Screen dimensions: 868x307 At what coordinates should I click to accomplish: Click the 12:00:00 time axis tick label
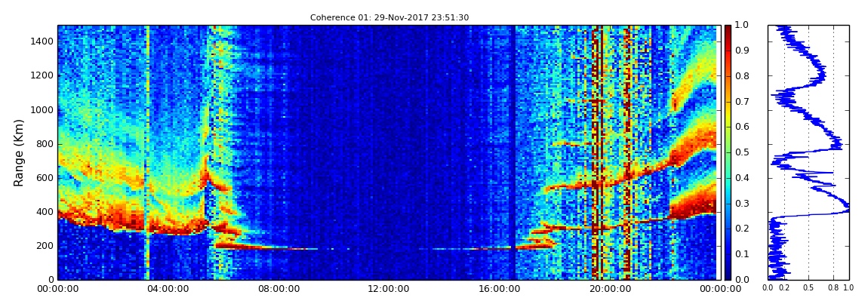point(387,289)
